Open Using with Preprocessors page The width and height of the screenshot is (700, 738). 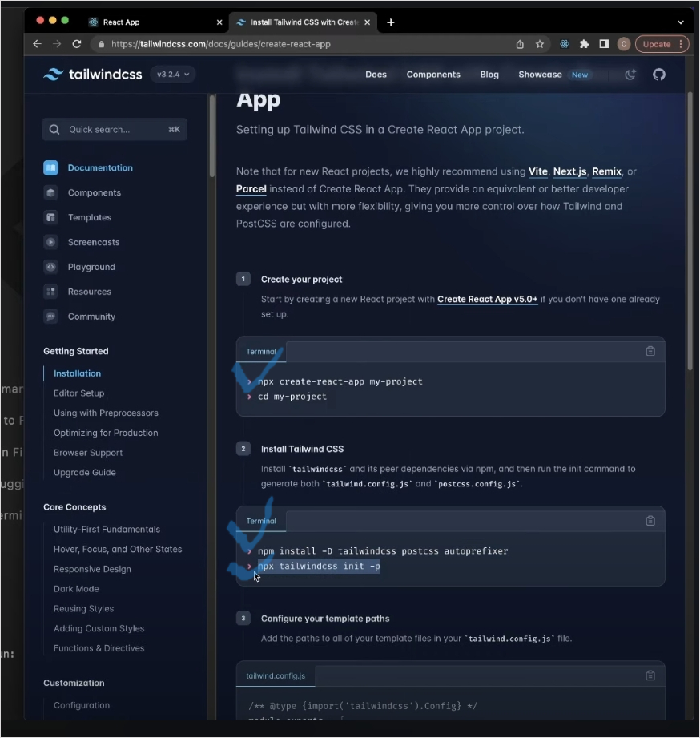click(106, 413)
